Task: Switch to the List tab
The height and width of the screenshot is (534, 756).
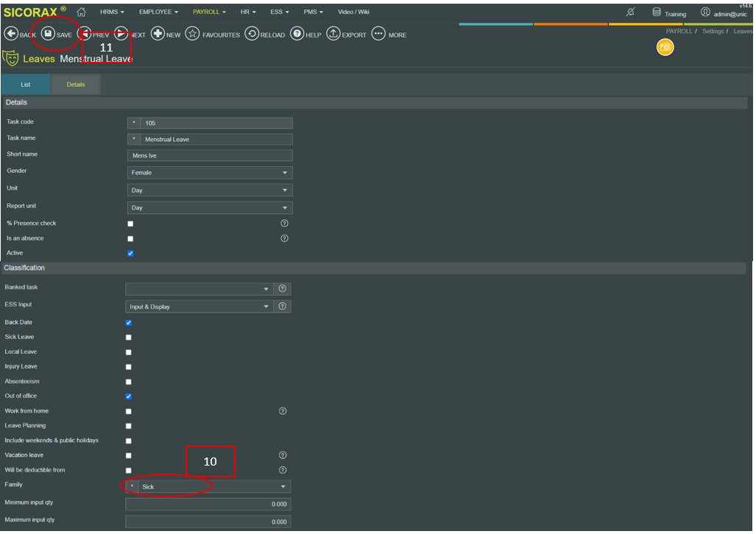Action: pyautogui.click(x=26, y=85)
